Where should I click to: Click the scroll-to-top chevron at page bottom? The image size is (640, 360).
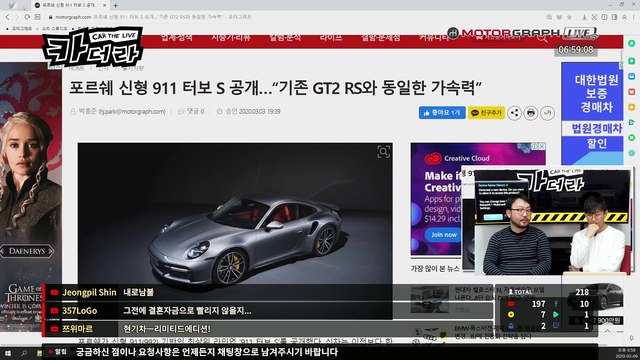tap(608, 331)
